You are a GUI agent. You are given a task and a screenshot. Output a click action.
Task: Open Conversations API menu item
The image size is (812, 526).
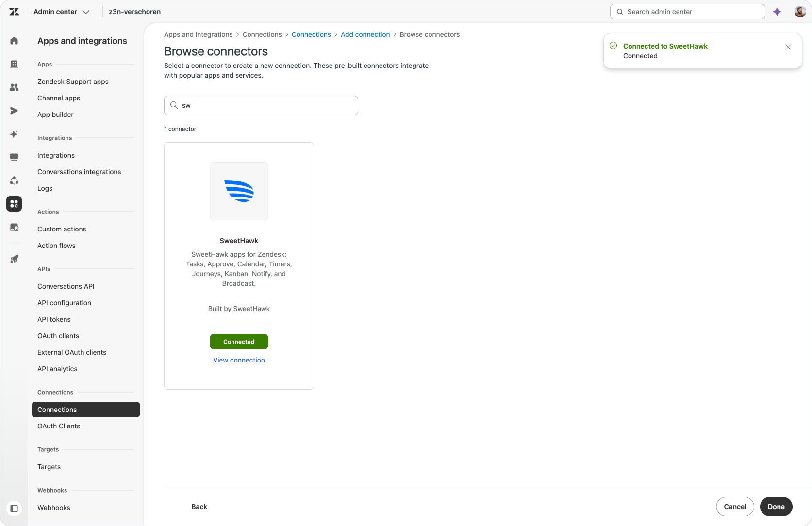tap(66, 286)
